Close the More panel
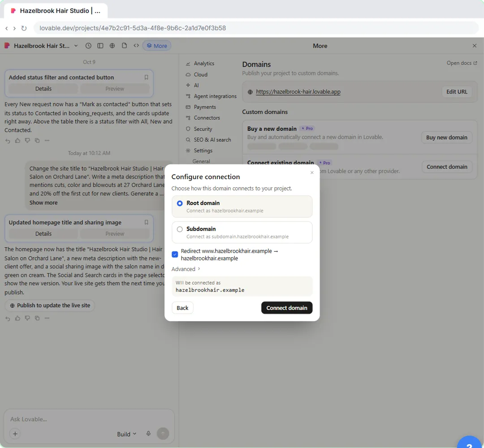This screenshot has width=484, height=448. 475,46
